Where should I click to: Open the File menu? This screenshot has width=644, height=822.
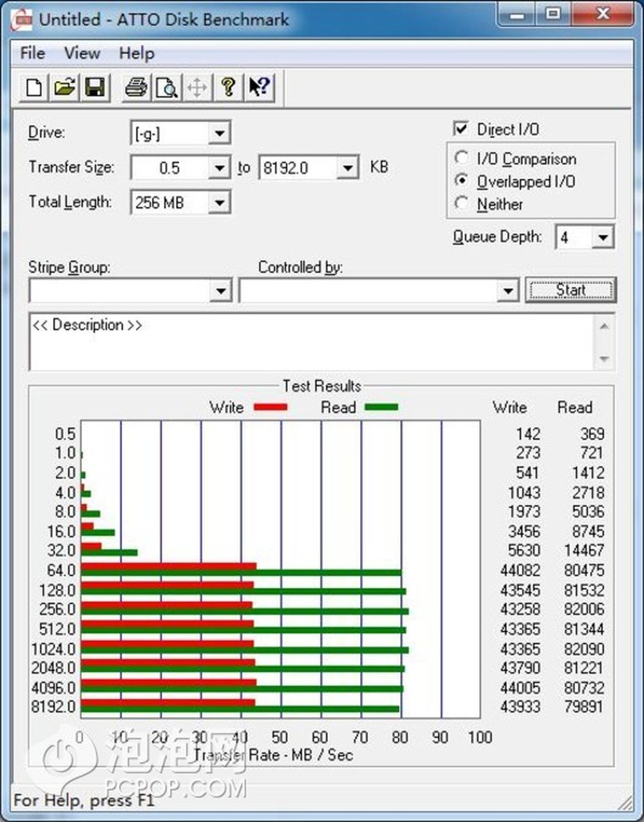tap(32, 53)
